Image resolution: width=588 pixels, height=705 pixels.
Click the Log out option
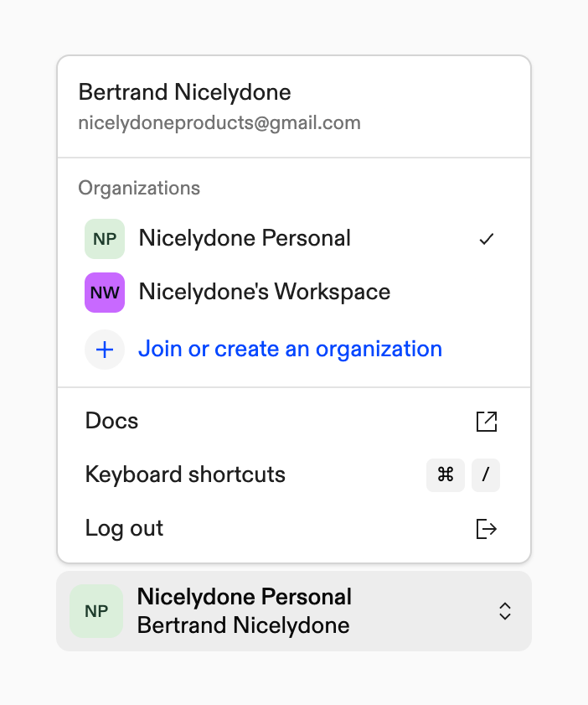point(124,528)
